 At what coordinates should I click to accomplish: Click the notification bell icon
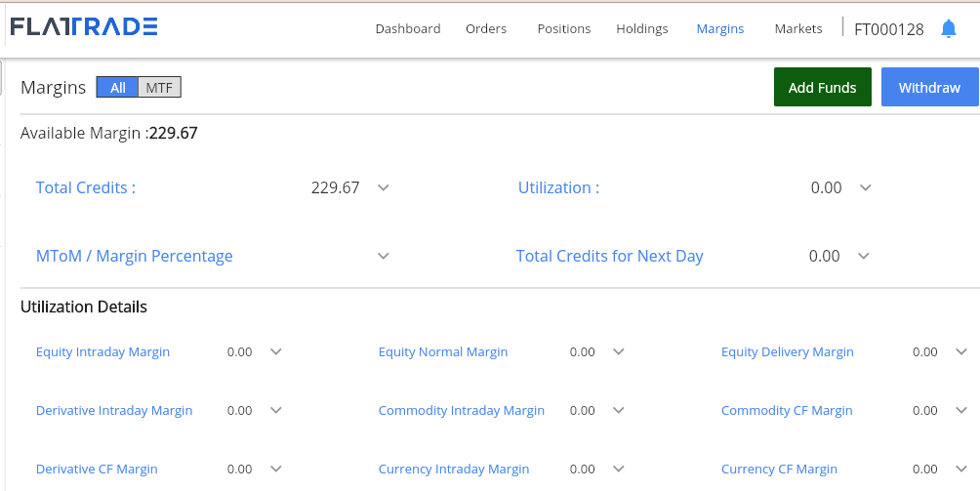948,28
